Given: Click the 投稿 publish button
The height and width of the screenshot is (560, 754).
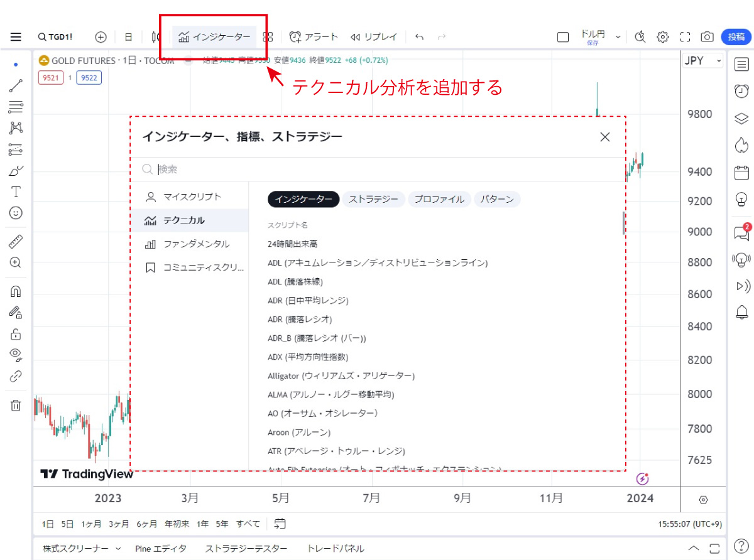Looking at the screenshot, I should coord(736,37).
